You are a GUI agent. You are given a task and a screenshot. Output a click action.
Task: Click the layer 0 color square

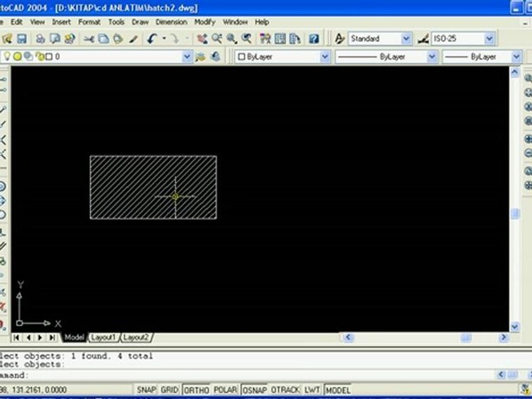coord(49,57)
